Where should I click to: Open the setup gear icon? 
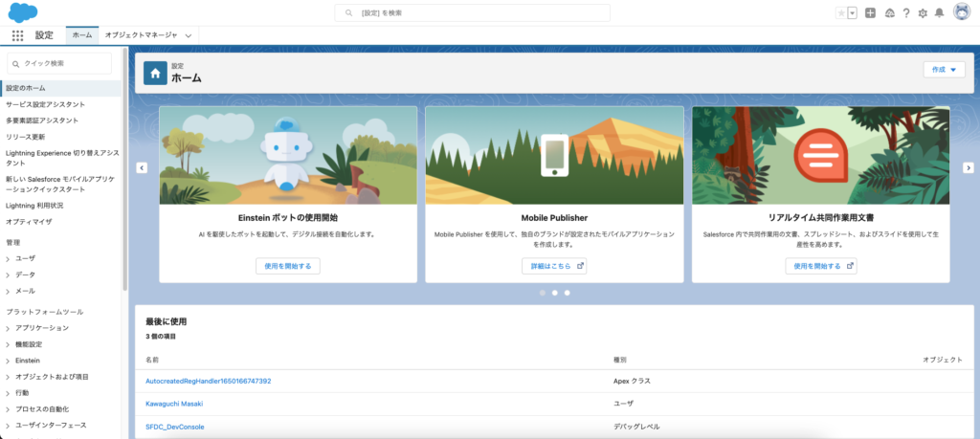click(x=923, y=13)
